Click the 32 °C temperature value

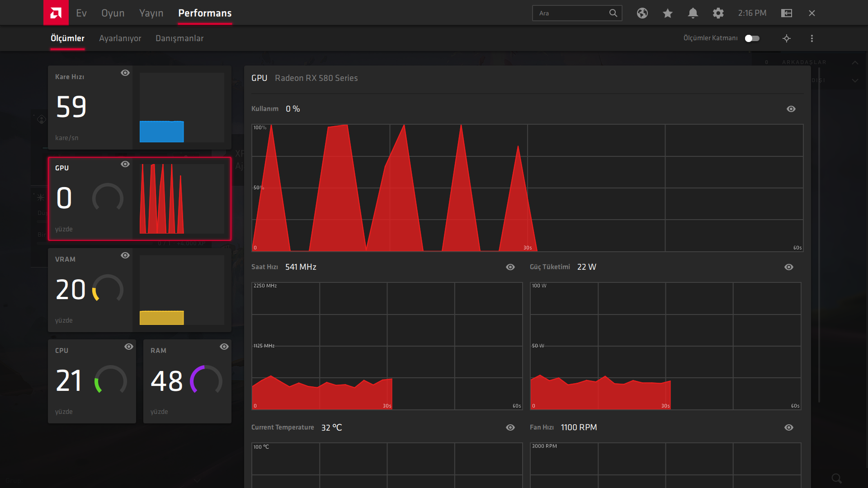[x=331, y=427]
